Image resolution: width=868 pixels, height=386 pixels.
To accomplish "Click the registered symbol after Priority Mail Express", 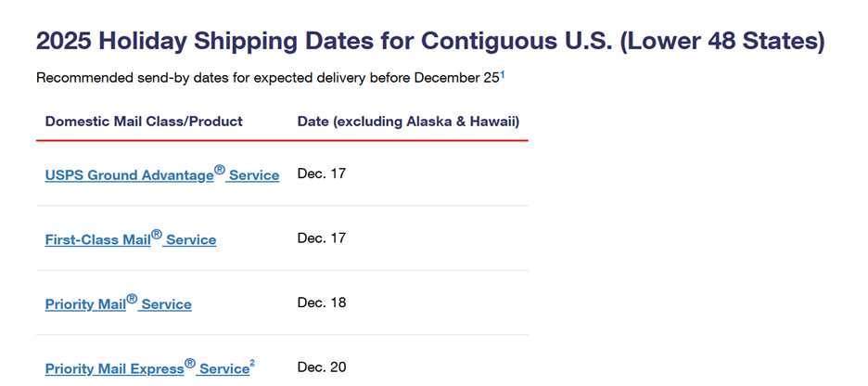I will (190, 364).
